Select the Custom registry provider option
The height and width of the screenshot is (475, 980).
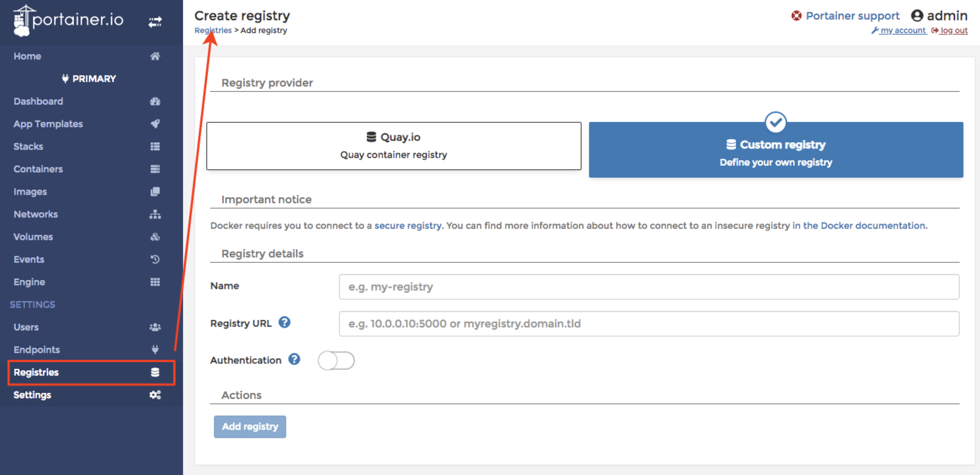(x=775, y=150)
